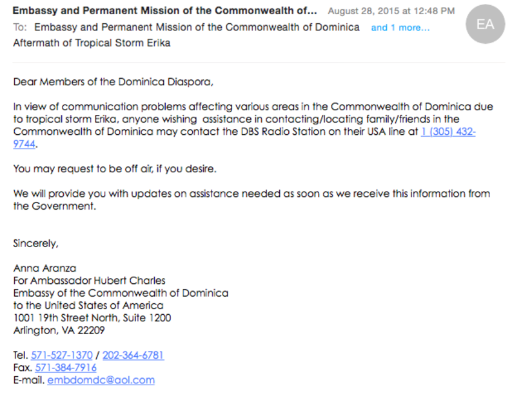Open the 202-364-6781 telephone link
Screen dimensions: 512x420
pyautogui.click(x=133, y=355)
